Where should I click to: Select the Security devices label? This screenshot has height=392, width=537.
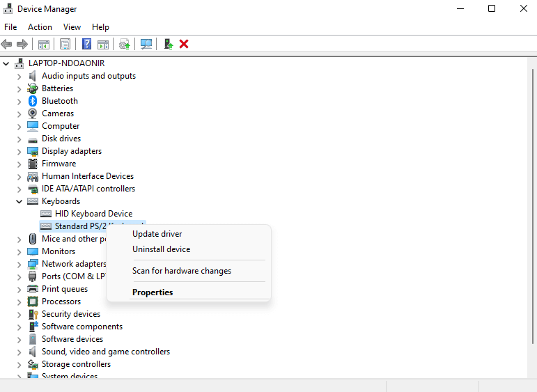71,314
